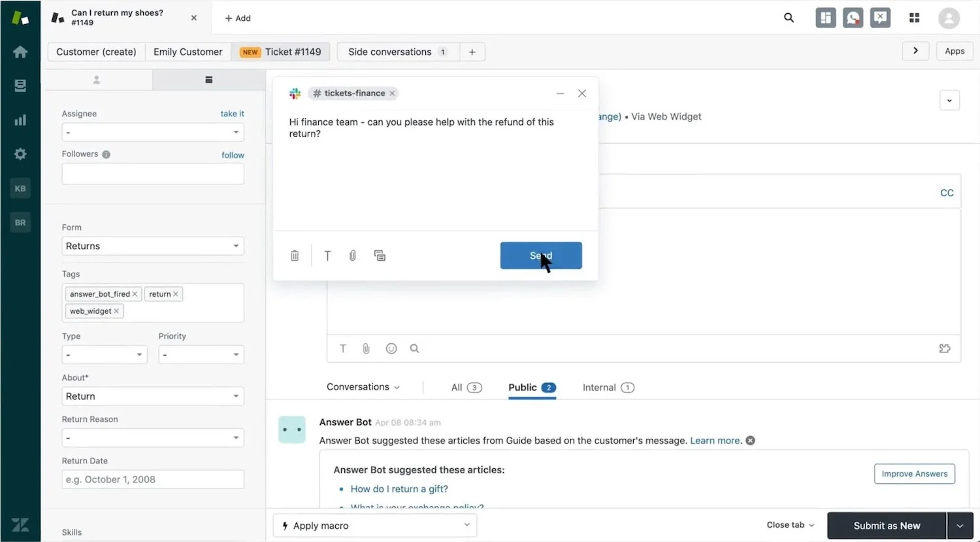Click the apps puzzle icon in reply editor
Viewport: 980px width, 542px height.
pyautogui.click(x=945, y=348)
